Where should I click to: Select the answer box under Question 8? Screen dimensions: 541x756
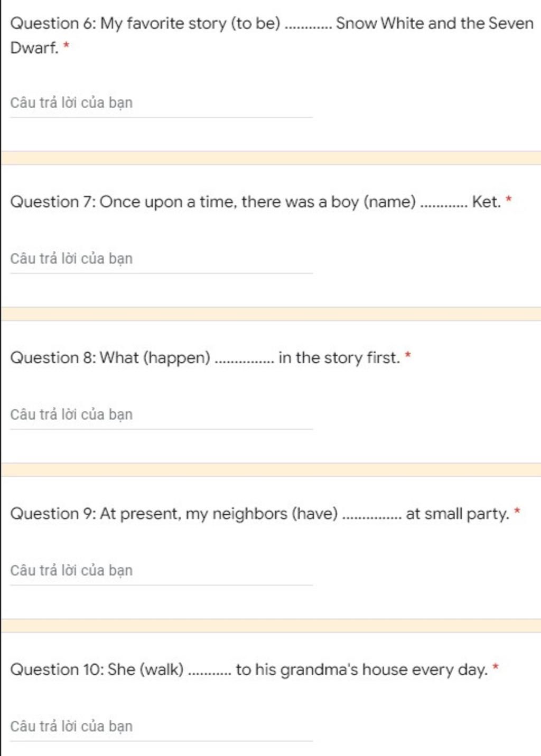point(161,414)
